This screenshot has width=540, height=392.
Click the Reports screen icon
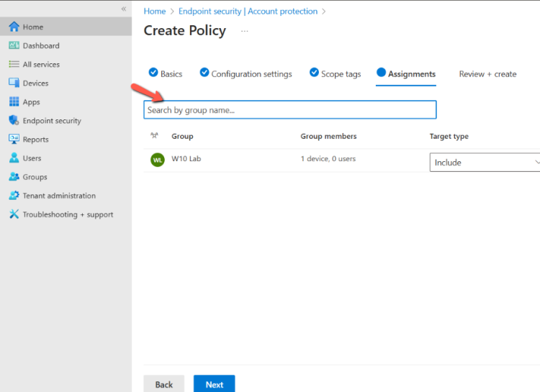pyautogui.click(x=14, y=139)
